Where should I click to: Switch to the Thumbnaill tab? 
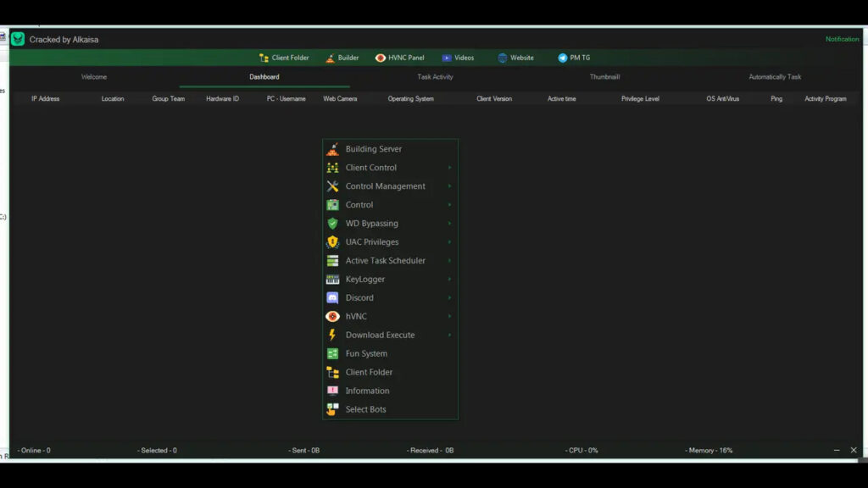[x=604, y=77]
